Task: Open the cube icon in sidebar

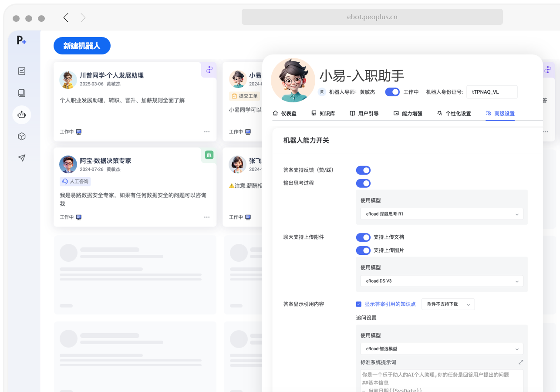Action: [x=22, y=136]
